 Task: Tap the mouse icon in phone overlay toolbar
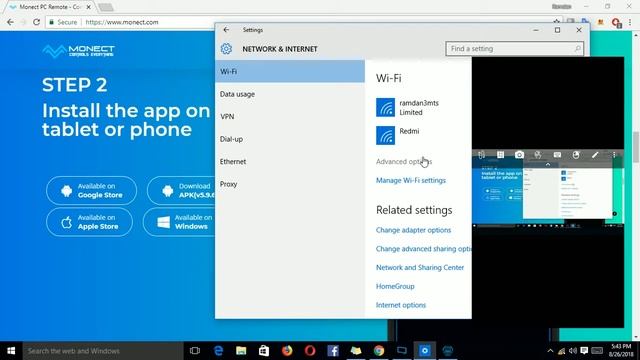click(576, 155)
